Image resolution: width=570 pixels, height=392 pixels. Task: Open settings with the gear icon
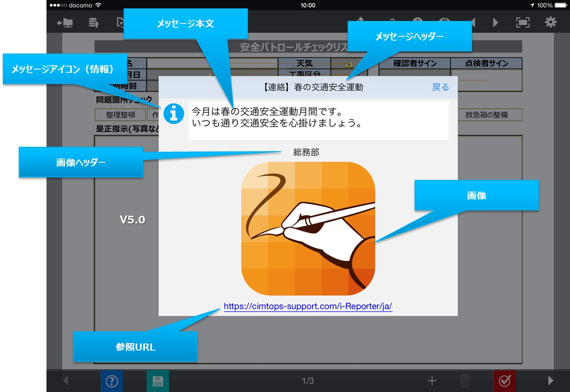pos(551,22)
